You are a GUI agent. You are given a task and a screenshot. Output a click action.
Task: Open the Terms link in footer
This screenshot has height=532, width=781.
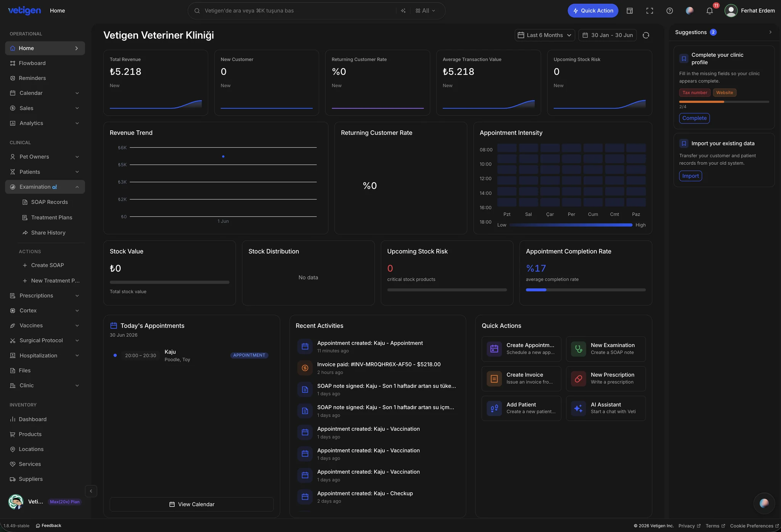click(x=715, y=526)
